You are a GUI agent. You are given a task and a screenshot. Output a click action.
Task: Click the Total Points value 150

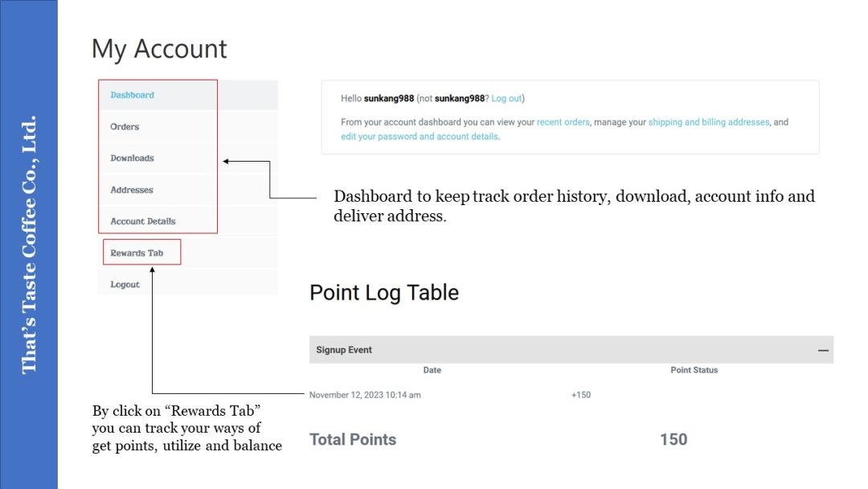674,439
